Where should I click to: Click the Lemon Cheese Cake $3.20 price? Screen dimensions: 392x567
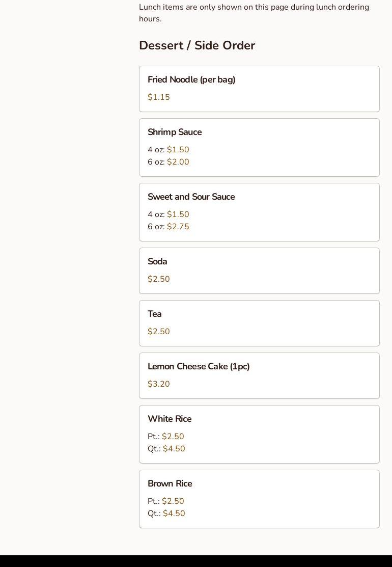point(159,384)
